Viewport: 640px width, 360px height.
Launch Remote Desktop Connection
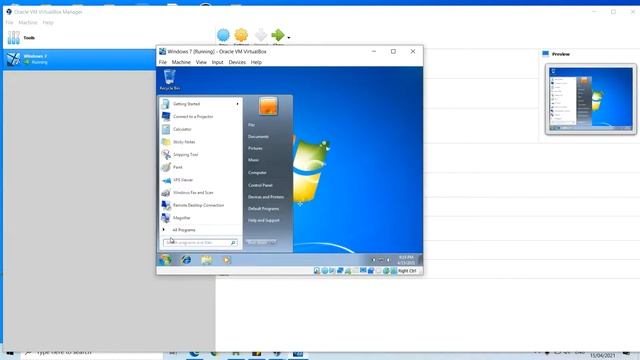200,205
